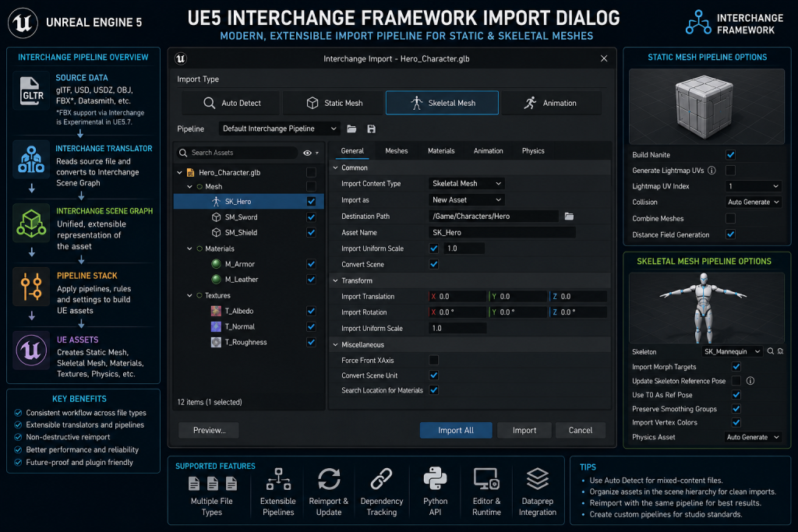Collapse the Transform section

[x=335, y=280]
